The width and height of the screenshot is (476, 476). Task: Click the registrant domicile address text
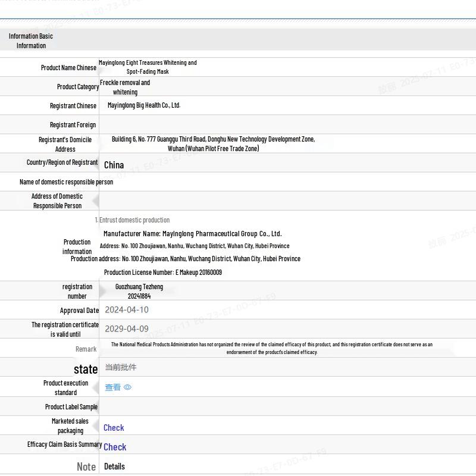pyautogui.click(x=213, y=143)
